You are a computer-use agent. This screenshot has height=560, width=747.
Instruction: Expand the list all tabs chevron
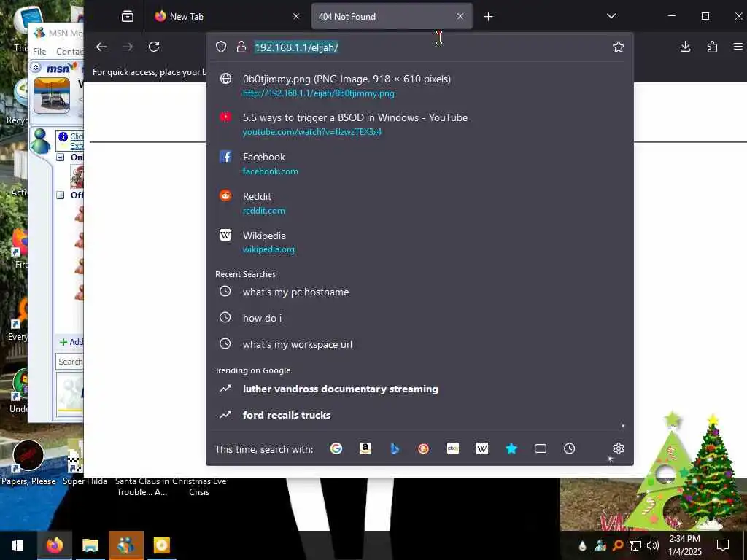tap(611, 16)
